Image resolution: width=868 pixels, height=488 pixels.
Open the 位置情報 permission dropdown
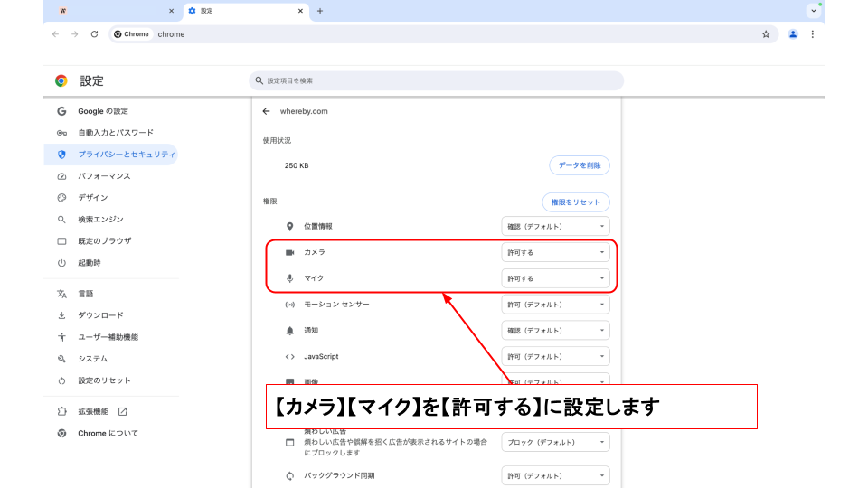[555, 227]
